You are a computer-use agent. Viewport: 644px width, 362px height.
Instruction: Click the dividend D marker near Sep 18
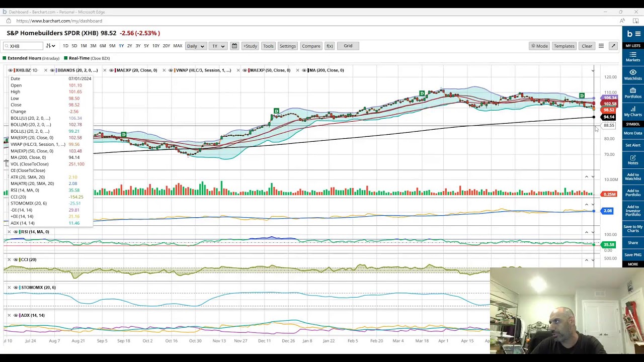[x=123, y=134]
